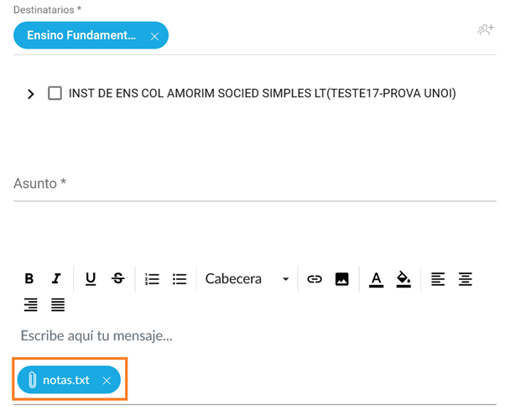This screenshot has width=505, height=420.
Task: Center align the text
Action: point(466,279)
